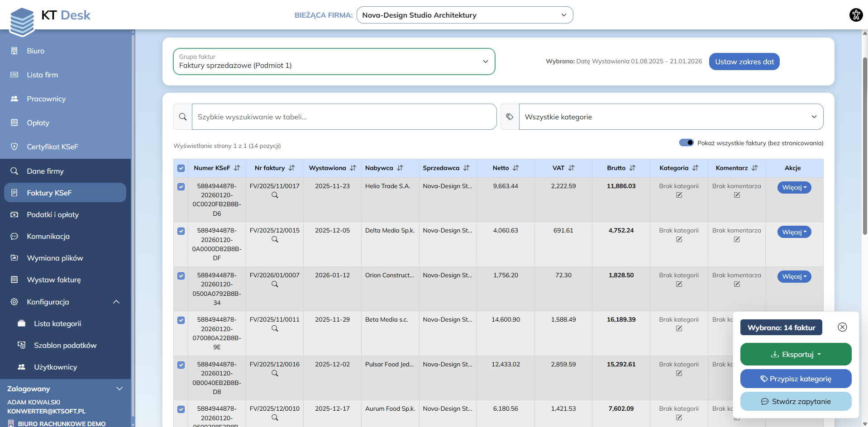Image resolution: width=868 pixels, height=427 pixels.
Task: Expand the Grupa faktur dropdown
Action: (x=334, y=62)
